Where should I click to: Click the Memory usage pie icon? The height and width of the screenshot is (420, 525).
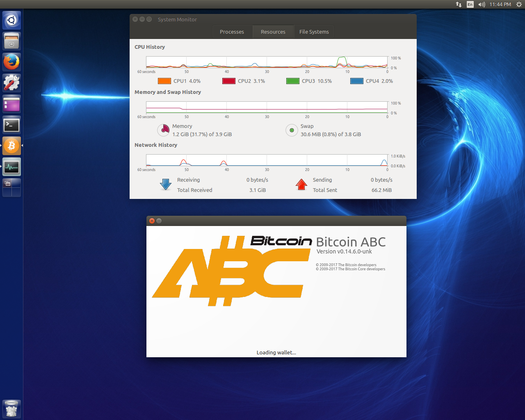click(x=164, y=130)
